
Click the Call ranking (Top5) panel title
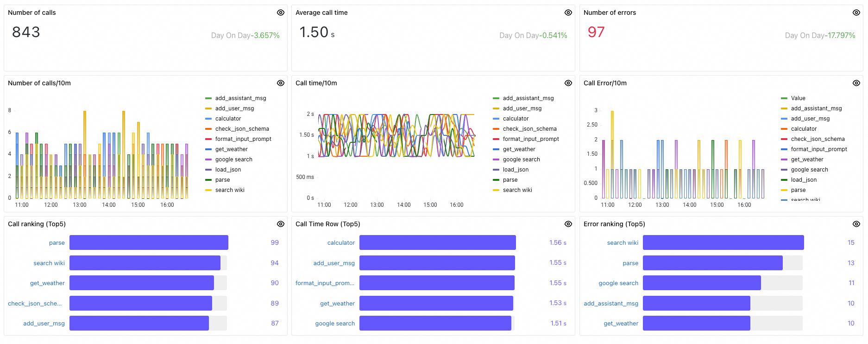pyautogui.click(x=37, y=224)
